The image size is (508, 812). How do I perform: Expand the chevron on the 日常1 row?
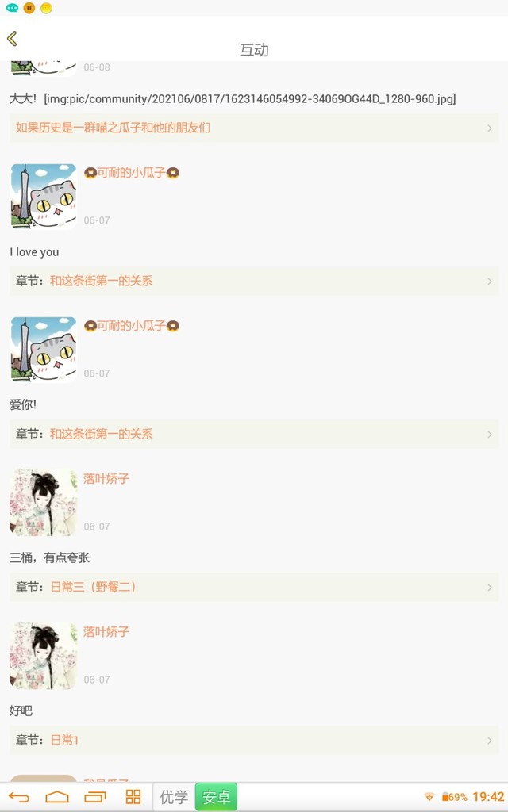click(489, 741)
